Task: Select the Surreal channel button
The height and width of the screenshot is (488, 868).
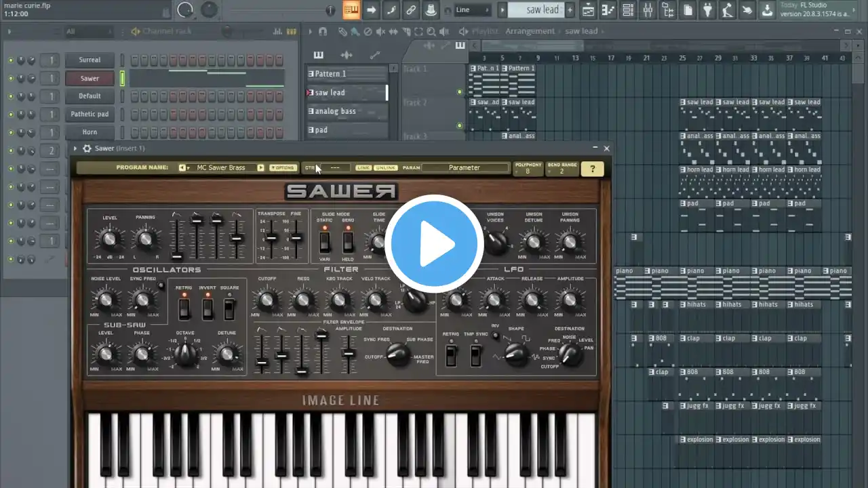Action: pos(90,60)
